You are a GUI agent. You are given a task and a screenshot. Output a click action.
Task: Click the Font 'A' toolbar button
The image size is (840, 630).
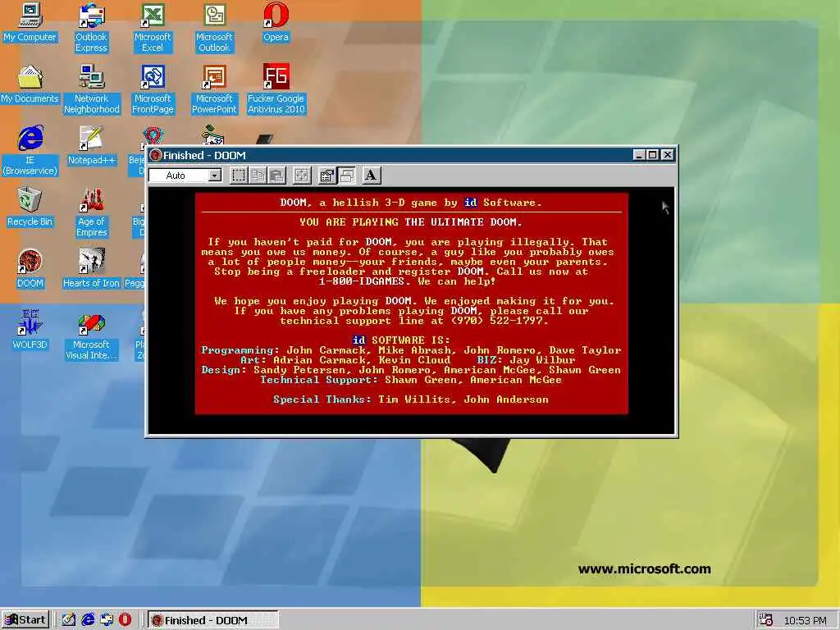371,176
